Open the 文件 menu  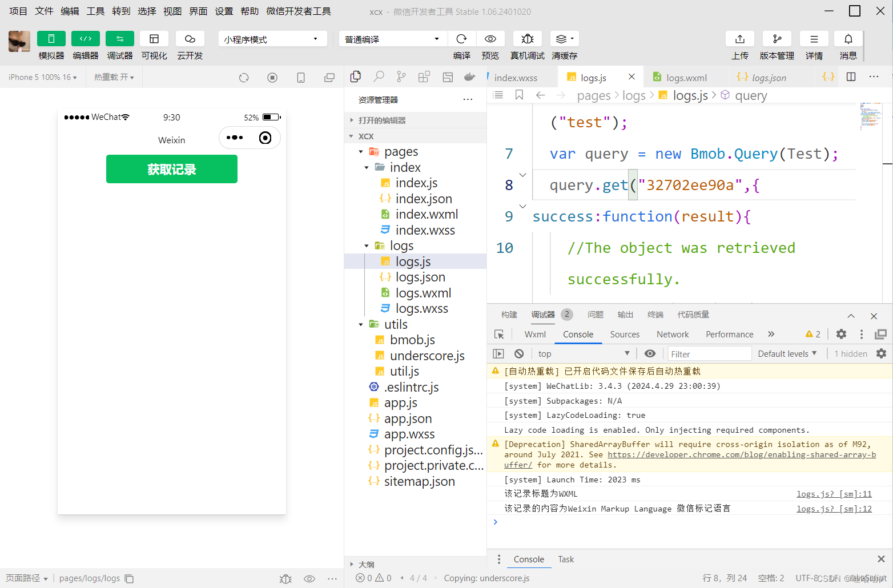tap(44, 11)
